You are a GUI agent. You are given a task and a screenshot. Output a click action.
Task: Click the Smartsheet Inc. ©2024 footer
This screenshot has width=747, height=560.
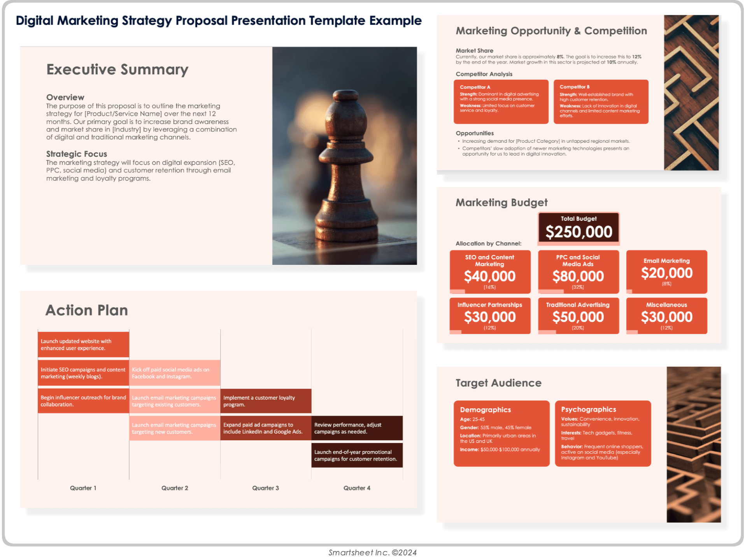[373, 553]
